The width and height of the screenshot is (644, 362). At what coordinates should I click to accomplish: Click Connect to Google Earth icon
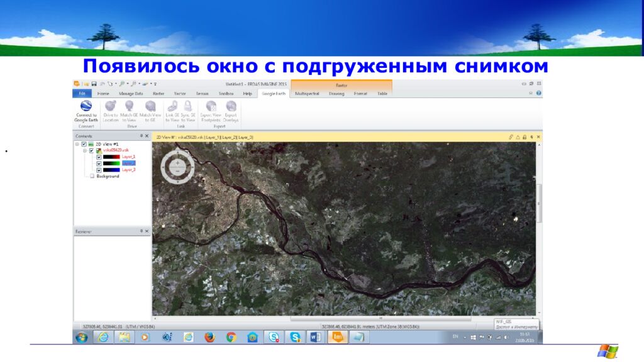click(86, 107)
